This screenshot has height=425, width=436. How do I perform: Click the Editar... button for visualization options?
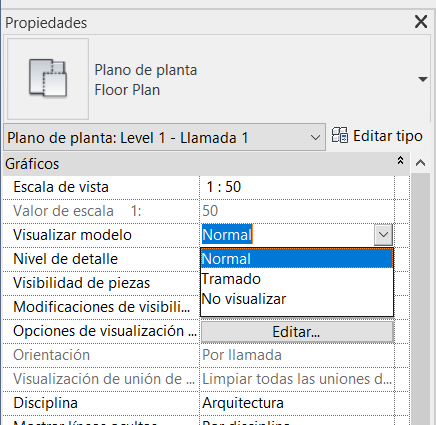pyautogui.click(x=297, y=332)
